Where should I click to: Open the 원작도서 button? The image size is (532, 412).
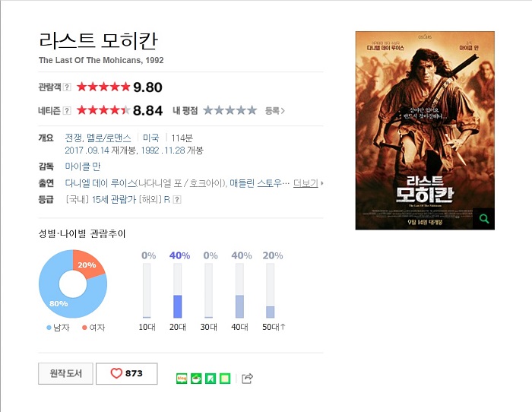tap(65, 374)
